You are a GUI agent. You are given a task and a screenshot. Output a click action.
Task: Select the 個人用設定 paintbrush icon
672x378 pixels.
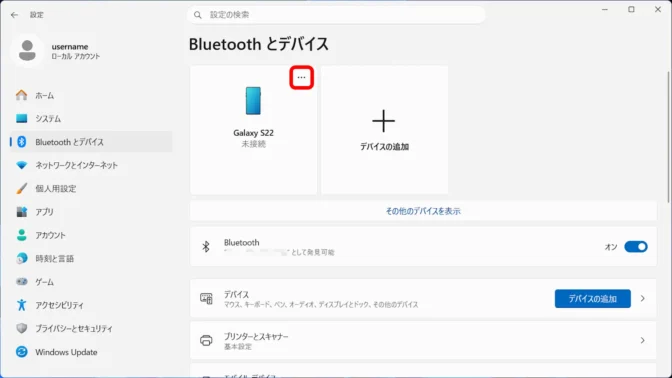(x=21, y=189)
